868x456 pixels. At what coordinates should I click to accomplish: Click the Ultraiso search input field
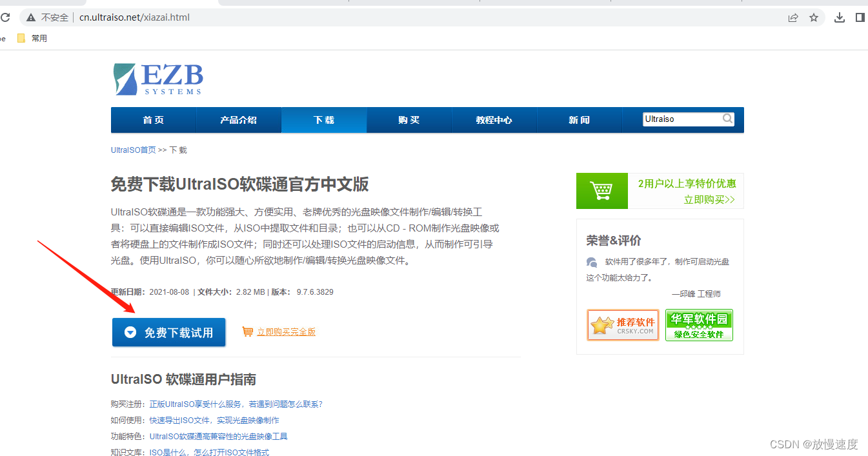click(x=682, y=119)
